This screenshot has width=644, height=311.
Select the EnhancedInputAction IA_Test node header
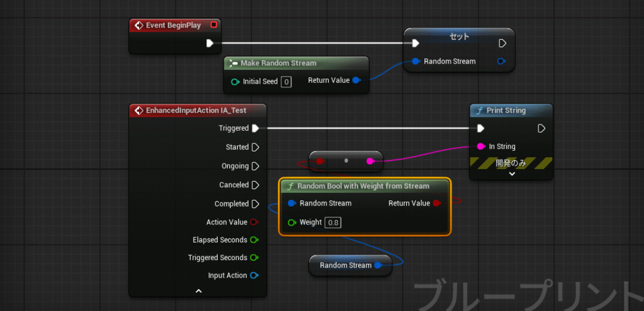coord(198,111)
